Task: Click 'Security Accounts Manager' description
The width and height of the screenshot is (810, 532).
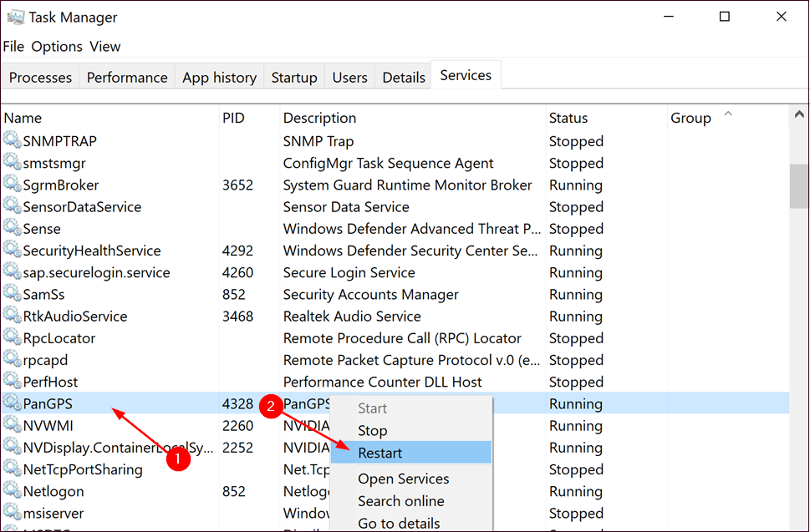Action: coord(370,294)
